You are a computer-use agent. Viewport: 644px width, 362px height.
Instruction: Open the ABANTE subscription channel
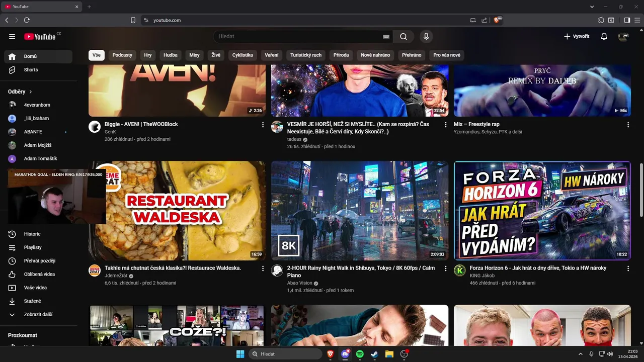click(x=38, y=132)
